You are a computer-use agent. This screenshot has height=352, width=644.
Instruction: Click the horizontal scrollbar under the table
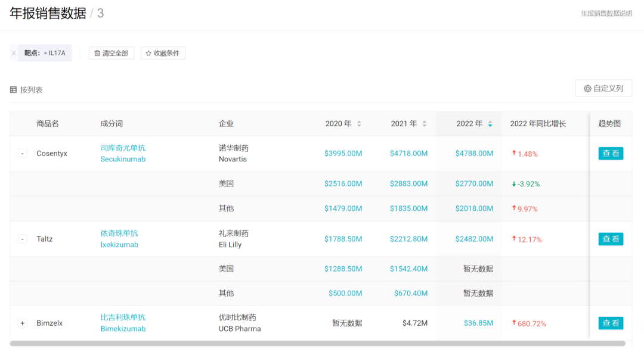point(317,344)
